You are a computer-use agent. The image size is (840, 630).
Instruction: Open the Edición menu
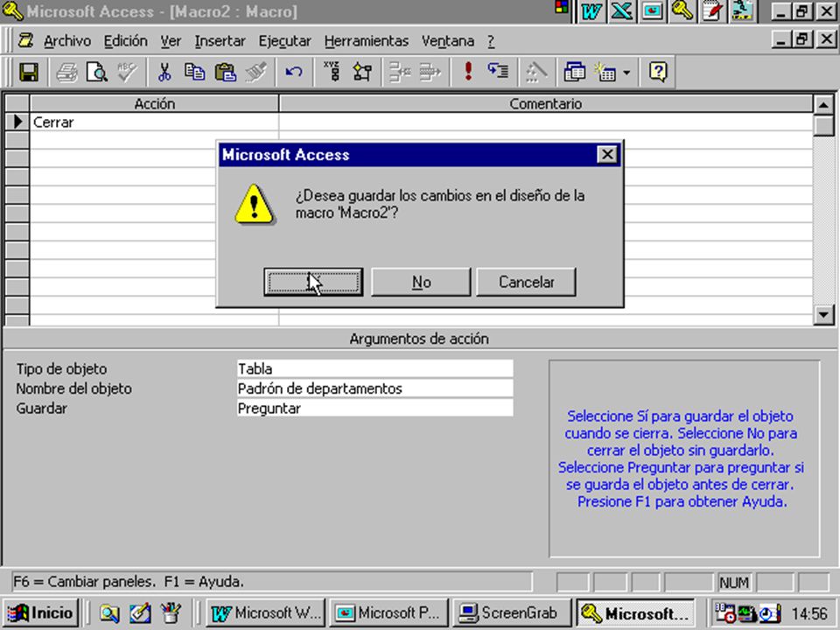click(x=125, y=41)
